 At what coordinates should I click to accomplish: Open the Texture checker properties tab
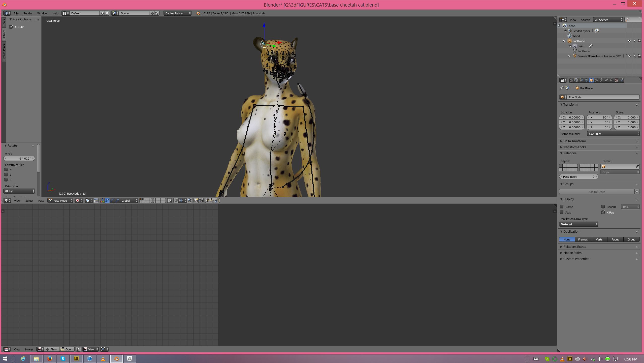[617, 80]
